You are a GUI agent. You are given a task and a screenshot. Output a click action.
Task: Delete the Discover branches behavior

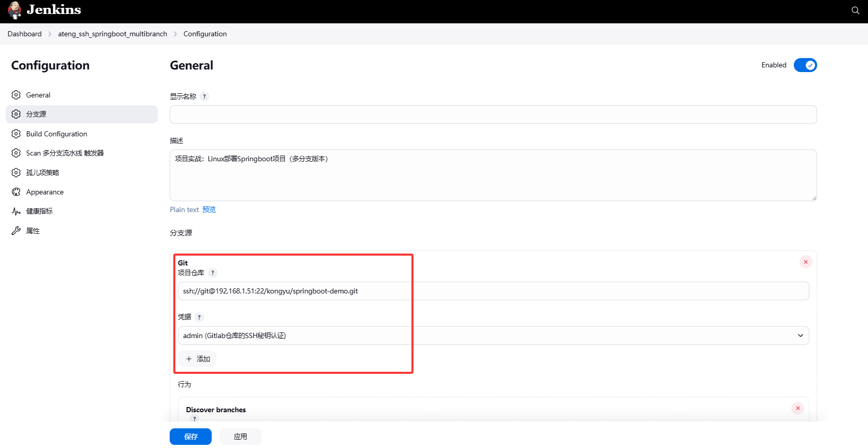tap(797, 408)
